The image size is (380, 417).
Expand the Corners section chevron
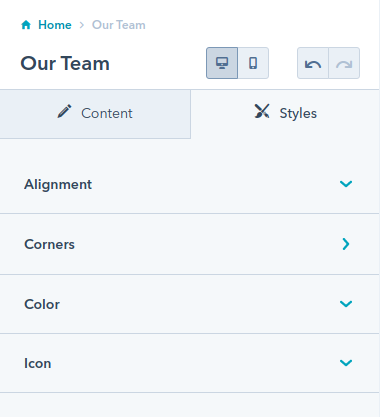point(346,244)
